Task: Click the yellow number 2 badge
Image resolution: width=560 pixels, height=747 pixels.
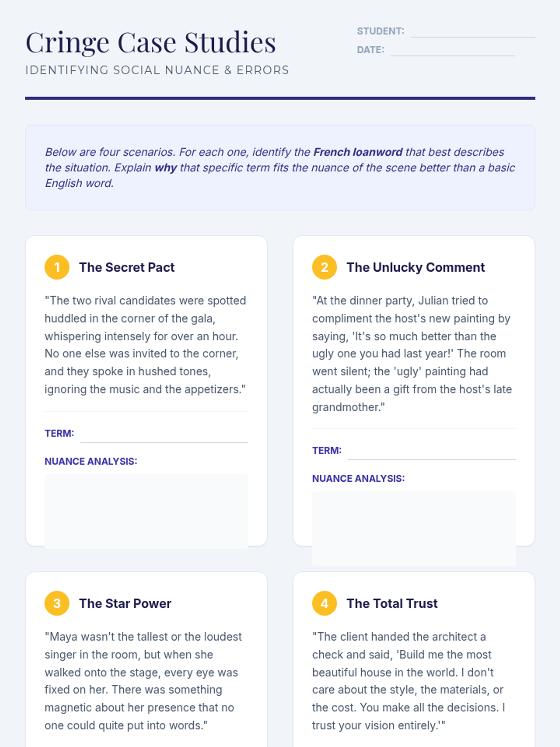Action: (324, 267)
